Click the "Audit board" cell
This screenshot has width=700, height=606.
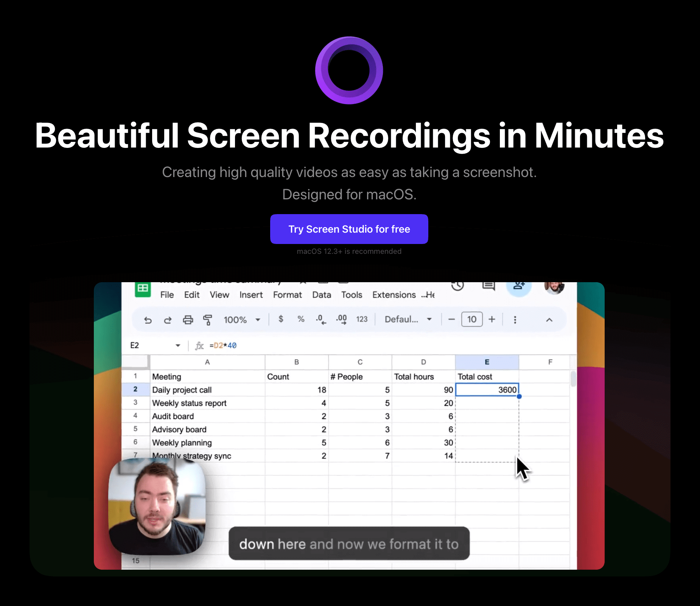pos(207,416)
